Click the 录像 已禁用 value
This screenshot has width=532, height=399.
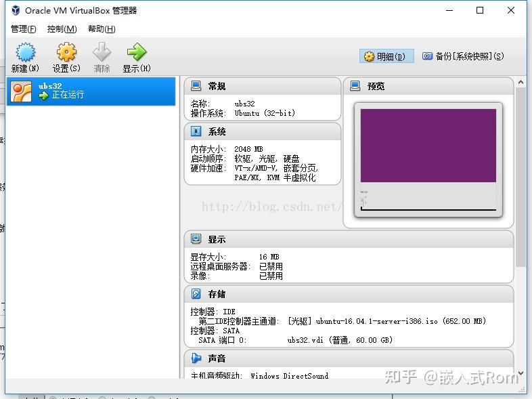click(x=271, y=276)
